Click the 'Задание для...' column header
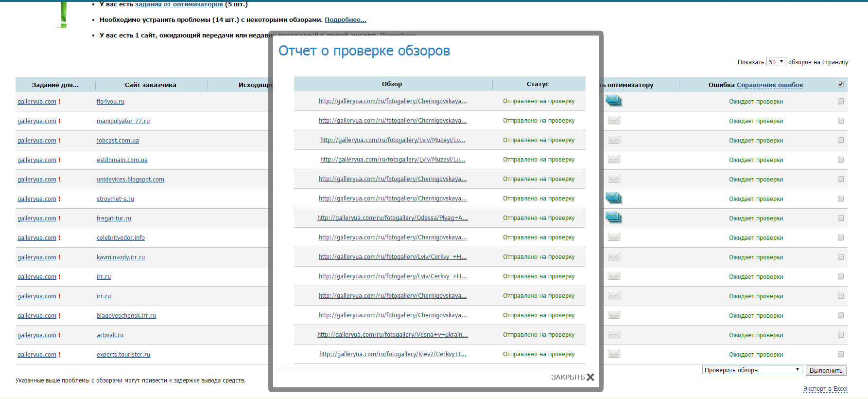 point(55,85)
